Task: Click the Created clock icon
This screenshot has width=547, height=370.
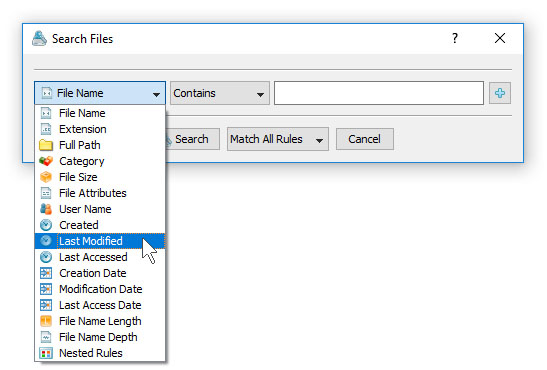Action: tap(46, 225)
